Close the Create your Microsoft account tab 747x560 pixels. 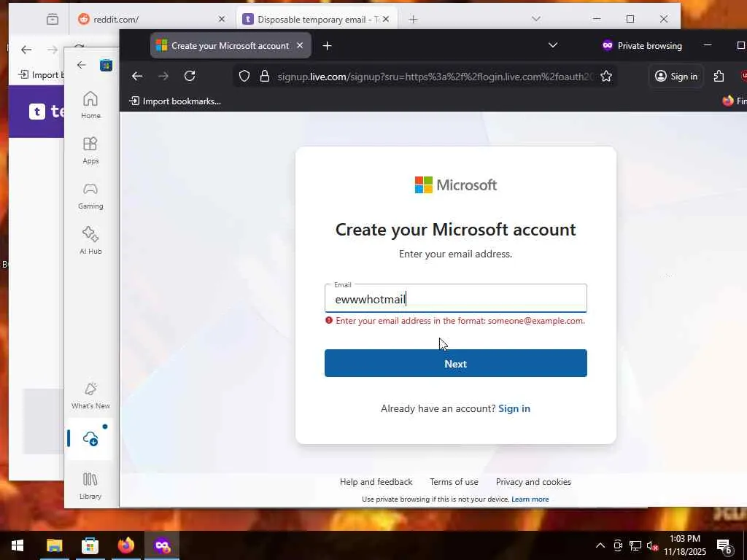pyautogui.click(x=300, y=46)
